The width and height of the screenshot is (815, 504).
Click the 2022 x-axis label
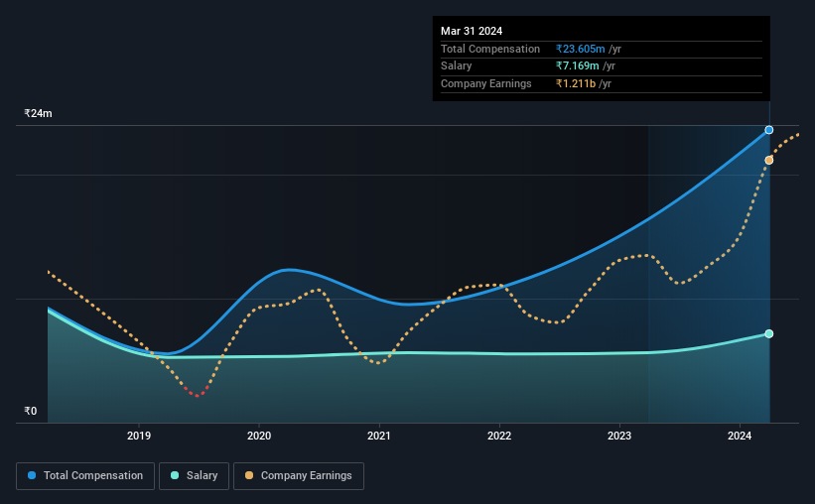499,436
